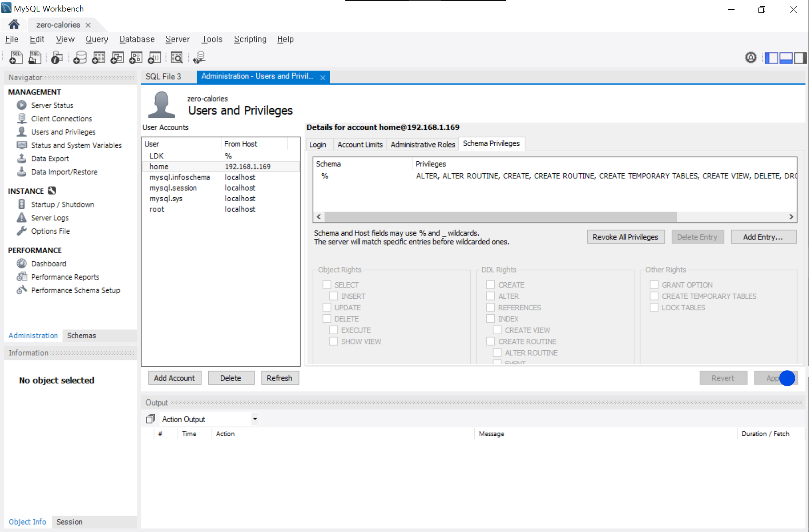Open Data Export in navigator

[50, 158]
